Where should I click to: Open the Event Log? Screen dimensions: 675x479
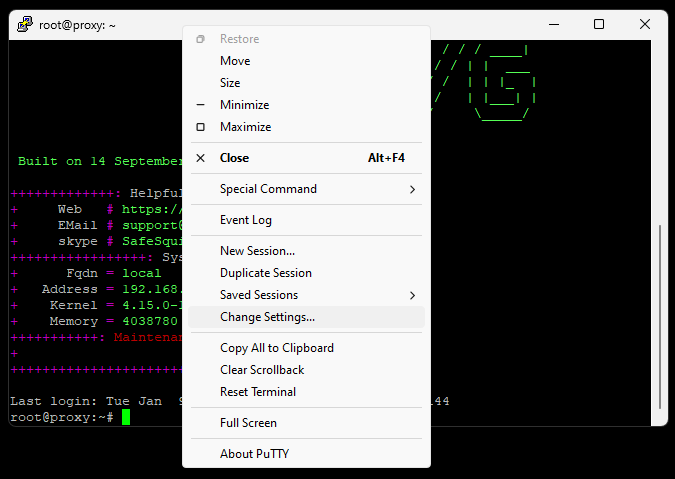(x=306, y=220)
